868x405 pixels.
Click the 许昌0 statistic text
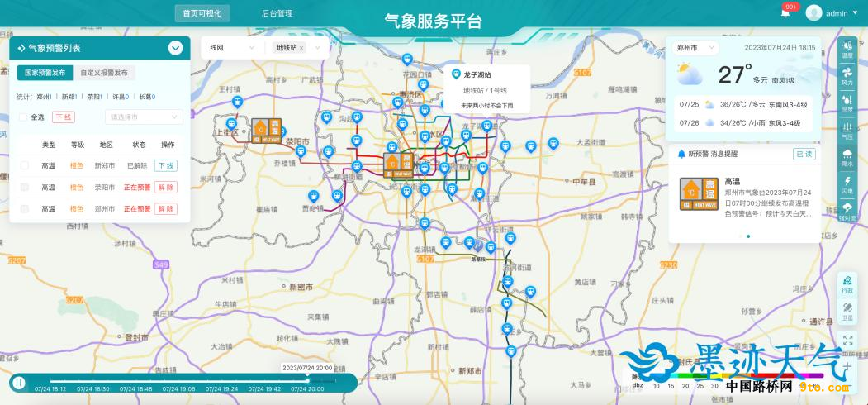[120, 97]
